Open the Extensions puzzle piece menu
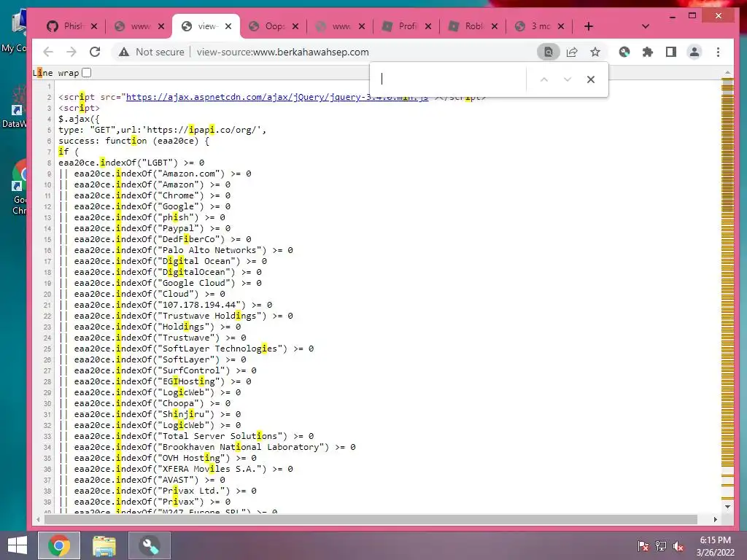Image resolution: width=747 pixels, height=560 pixels. tap(648, 52)
